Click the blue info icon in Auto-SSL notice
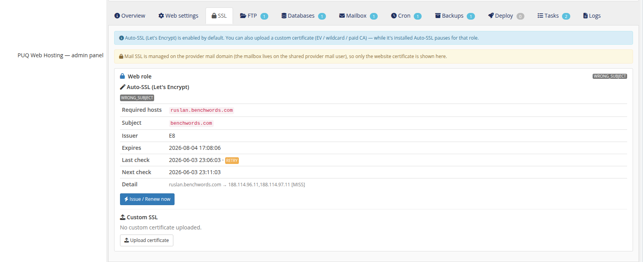 pyautogui.click(x=122, y=38)
